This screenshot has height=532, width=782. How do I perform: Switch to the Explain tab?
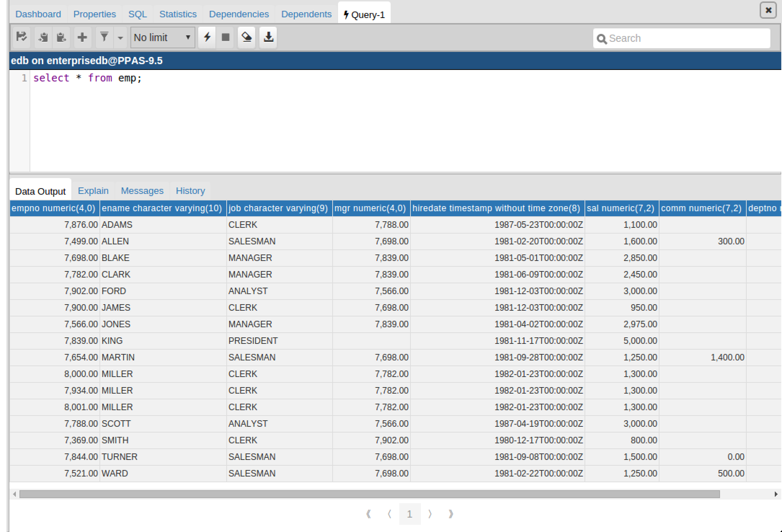point(93,191)
